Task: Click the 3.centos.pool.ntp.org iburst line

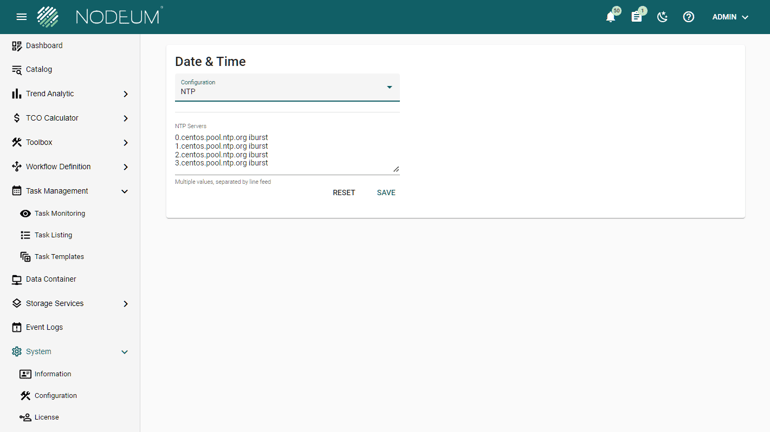Action: coord(221,163)
